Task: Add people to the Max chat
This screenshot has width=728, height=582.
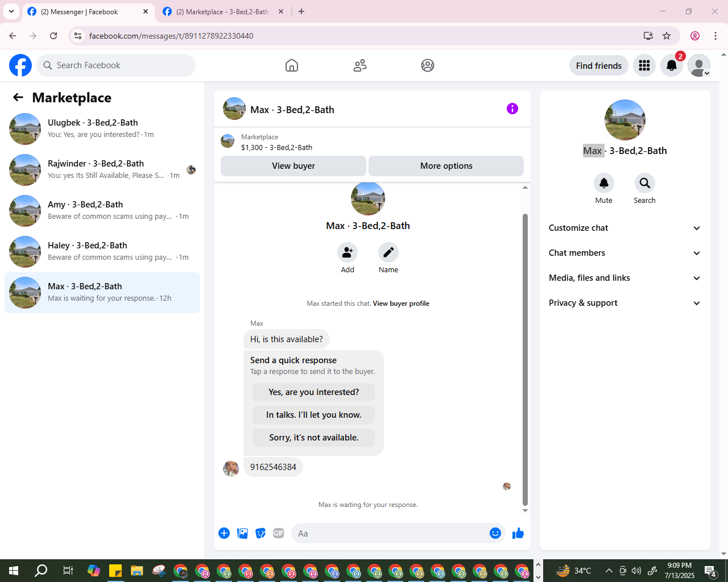Action: 348,252
